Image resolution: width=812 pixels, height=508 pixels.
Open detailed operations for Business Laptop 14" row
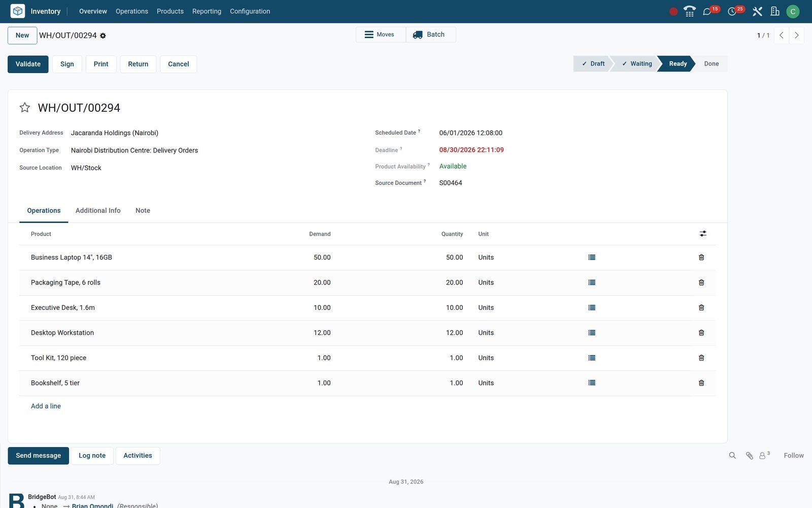coord(592,258)
